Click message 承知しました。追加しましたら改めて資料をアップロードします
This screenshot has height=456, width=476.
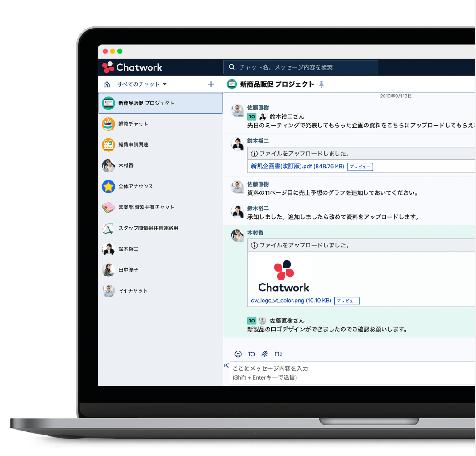[x=333, y=217]
